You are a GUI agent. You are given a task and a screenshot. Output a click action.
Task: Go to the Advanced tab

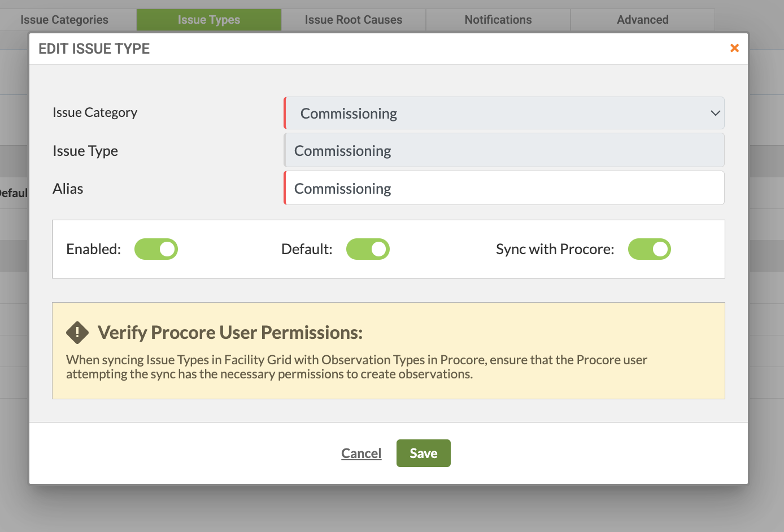(642, 19)
